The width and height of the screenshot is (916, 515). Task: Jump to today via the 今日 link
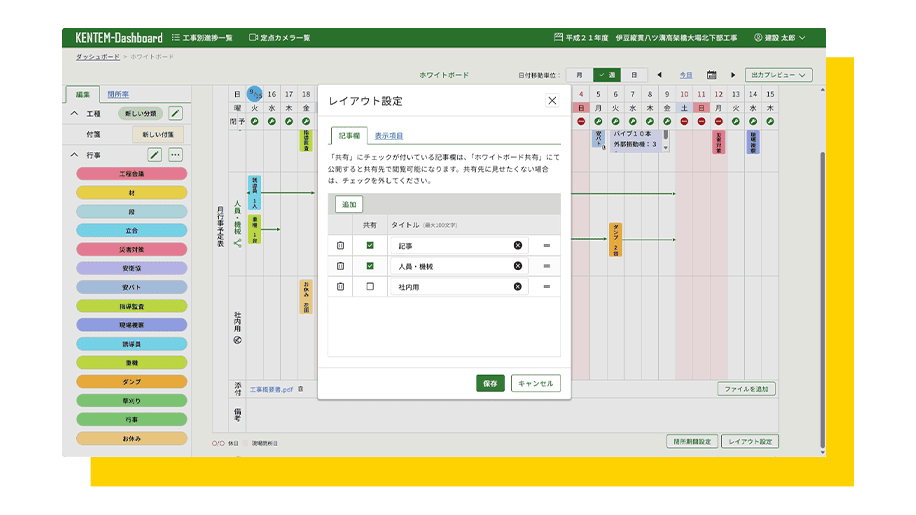point(686,75)
